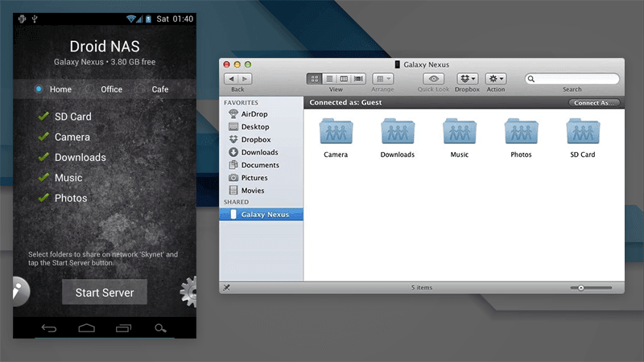Click the USB icon in phone status bar
This screenshot has height=362, width=644.
(x=35, y=19)
